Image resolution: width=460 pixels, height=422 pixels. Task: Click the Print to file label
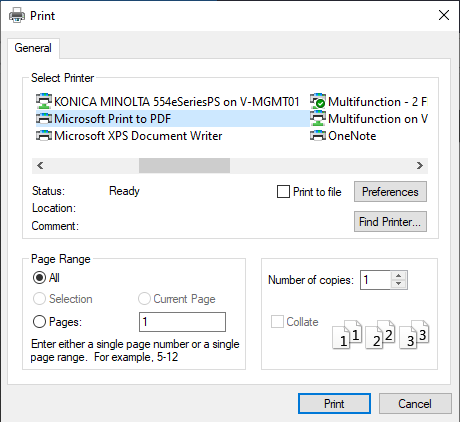tap(317, 192)
